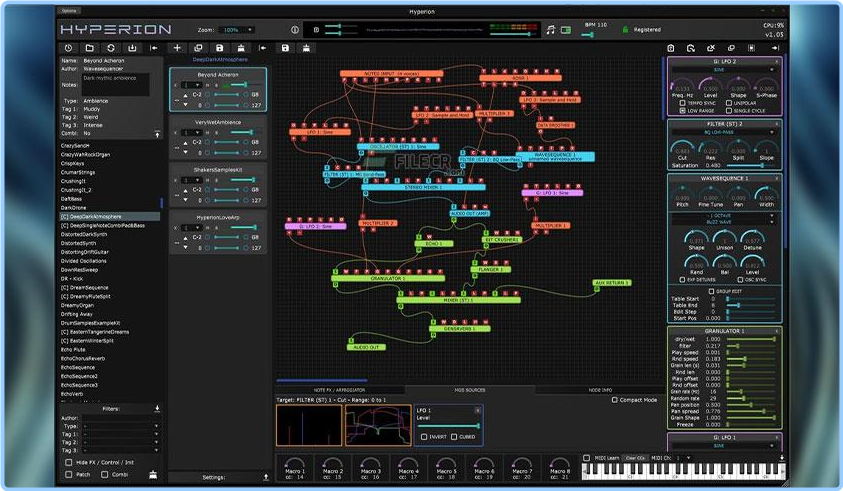Viewport: 843px width, 491px height.
Task: Click the duplicate layer icon
Action: tap(198, 48)
